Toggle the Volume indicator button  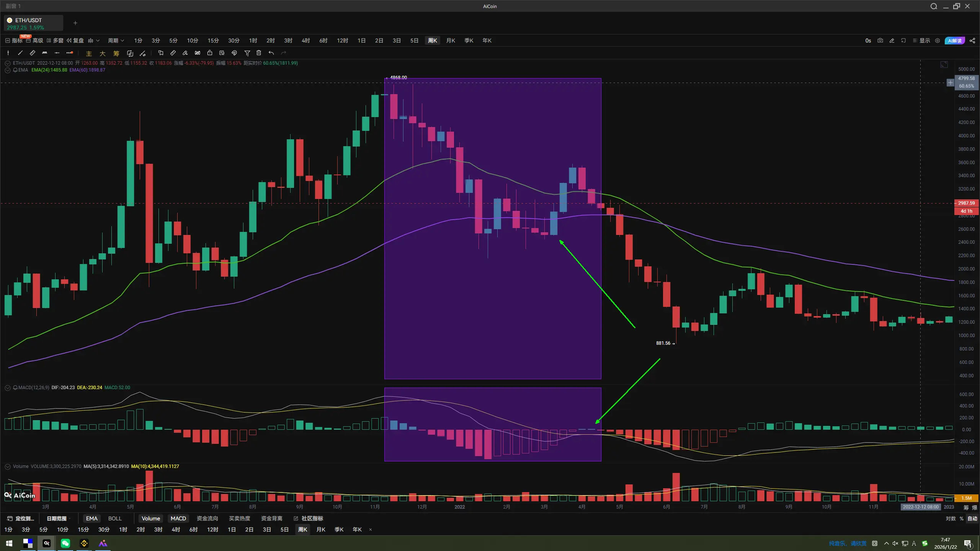(151, 518)
